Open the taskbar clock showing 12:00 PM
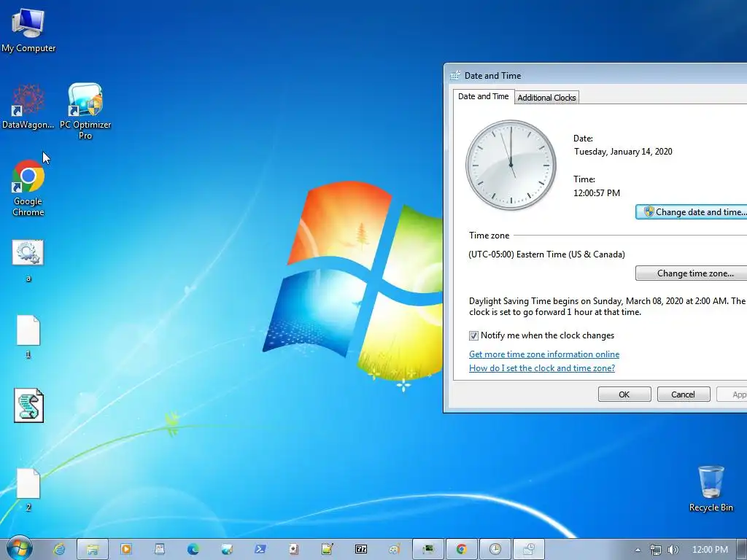Image resolution: width=747 pixels, height=560 pixels. [710, 550]
